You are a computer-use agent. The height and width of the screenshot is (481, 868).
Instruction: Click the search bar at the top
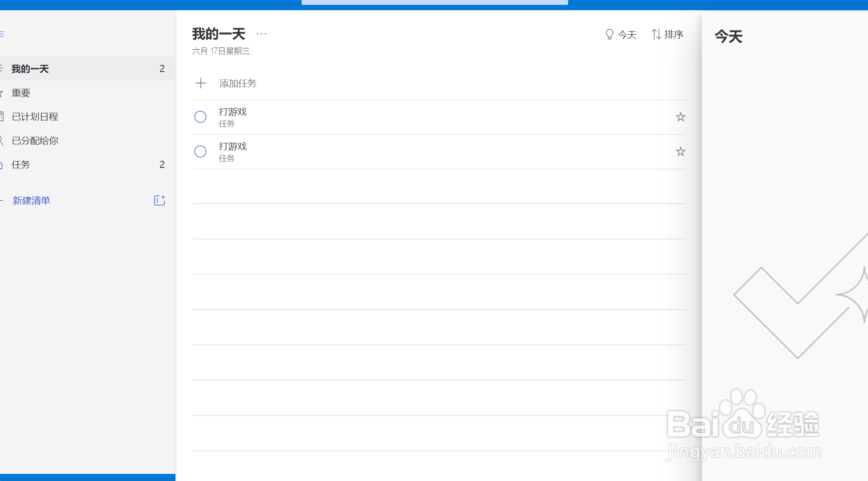coord(434,2)
